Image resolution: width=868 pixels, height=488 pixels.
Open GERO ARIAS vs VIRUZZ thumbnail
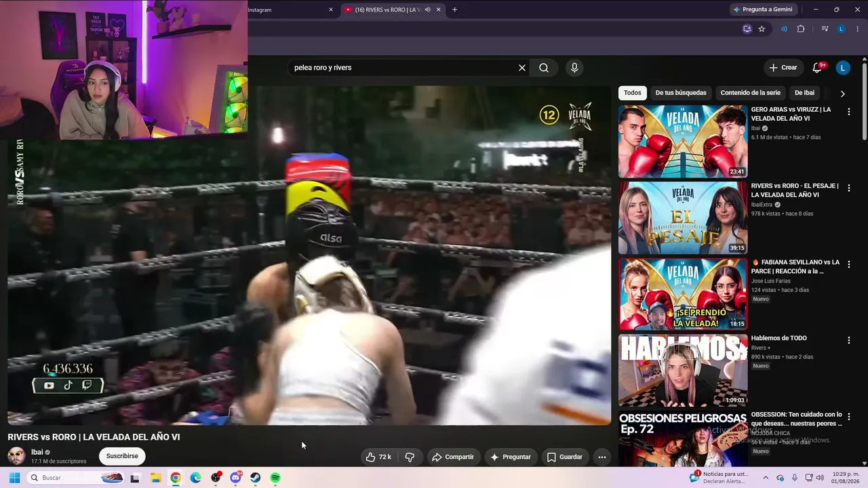pyautogui.click(x=683, y=142)
